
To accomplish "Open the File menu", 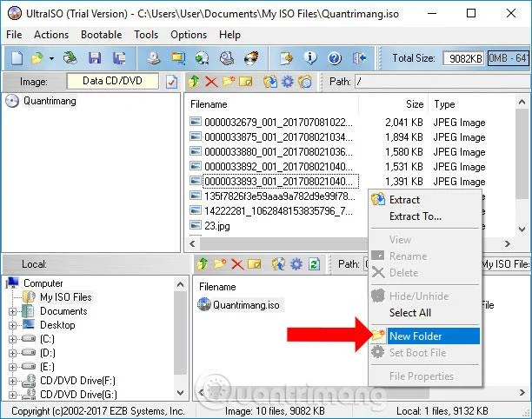I will pos(14,35).
